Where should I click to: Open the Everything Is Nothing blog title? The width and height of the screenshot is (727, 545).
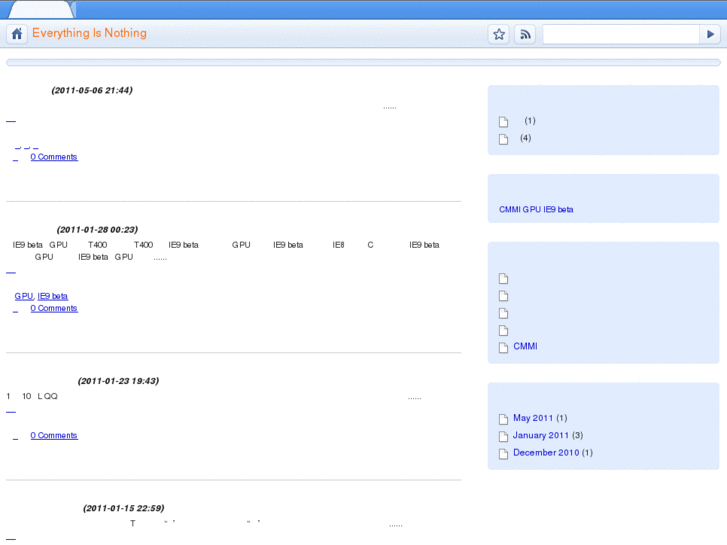pyautogui.click(x=89, y=33)
